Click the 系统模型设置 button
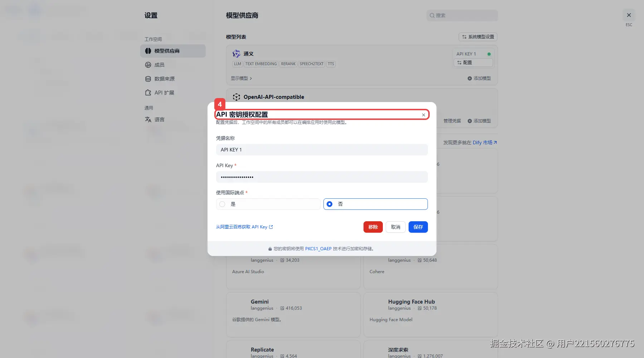The height and width of the screenshot is (358, 644). (x=478, y=37)
